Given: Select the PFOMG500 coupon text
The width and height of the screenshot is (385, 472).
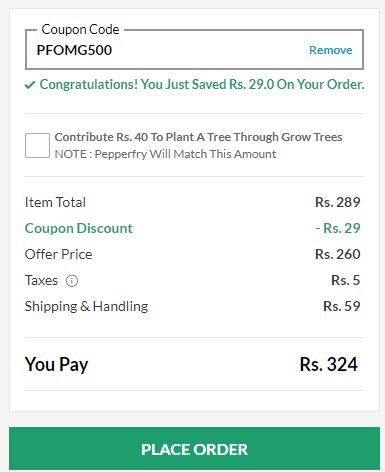Looking at the screenshot, I should pos(74,50).
